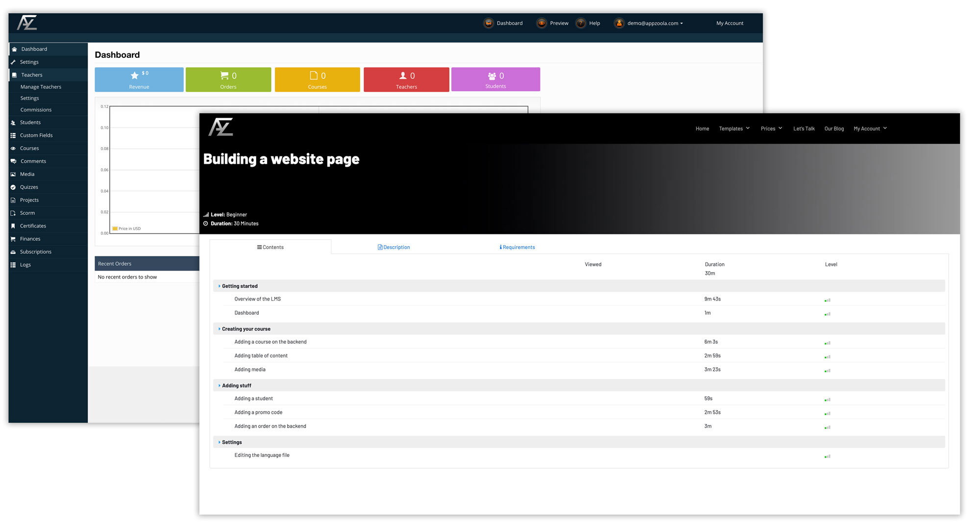This screenshot has width=980, height=532.
Task: Click the Help question mark icon
Action: tap(581, 23)
